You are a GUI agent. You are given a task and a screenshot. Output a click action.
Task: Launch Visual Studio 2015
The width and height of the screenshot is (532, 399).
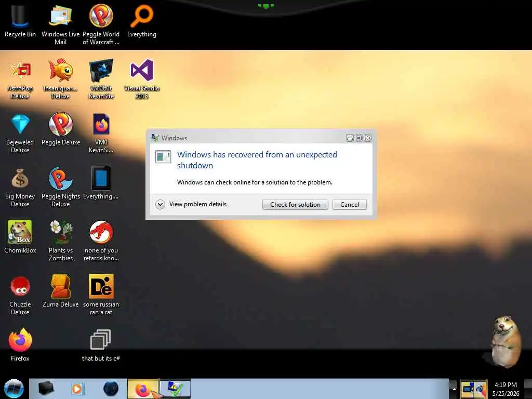[141, 79]
